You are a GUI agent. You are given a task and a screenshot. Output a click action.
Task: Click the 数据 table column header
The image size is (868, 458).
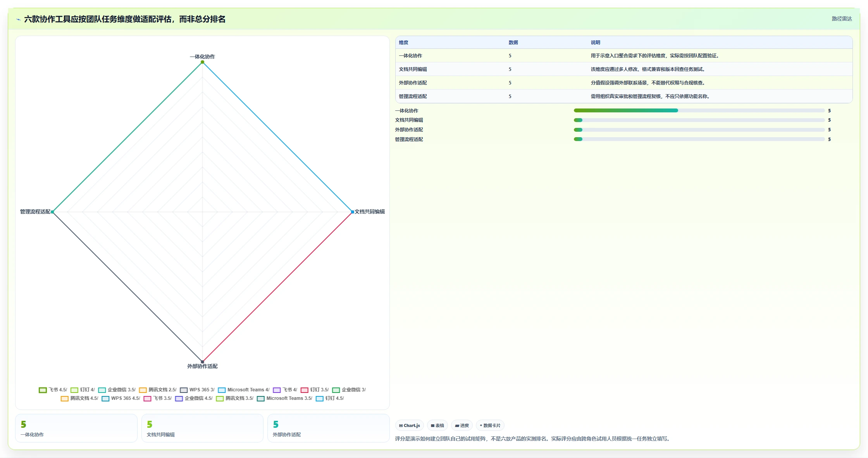pyautogui.click(x=513, y=43)
